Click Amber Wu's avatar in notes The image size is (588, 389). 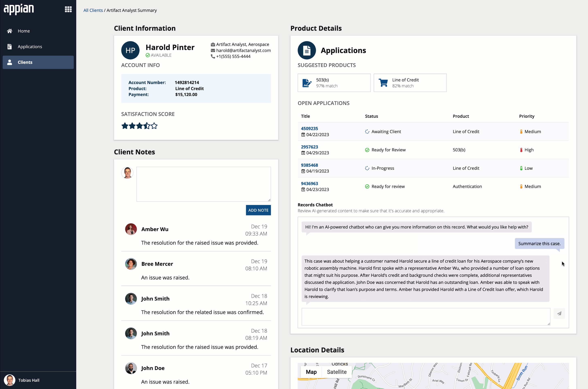[131, 229]
